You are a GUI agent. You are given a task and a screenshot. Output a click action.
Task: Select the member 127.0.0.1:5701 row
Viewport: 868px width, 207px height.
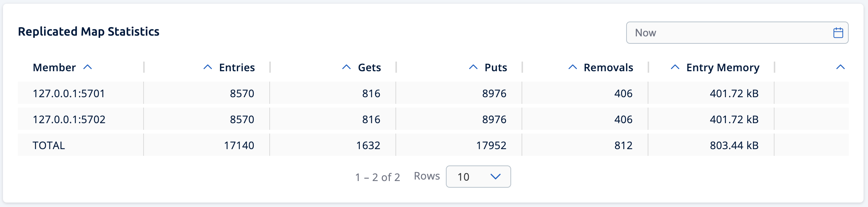click(x=69, y=93)
